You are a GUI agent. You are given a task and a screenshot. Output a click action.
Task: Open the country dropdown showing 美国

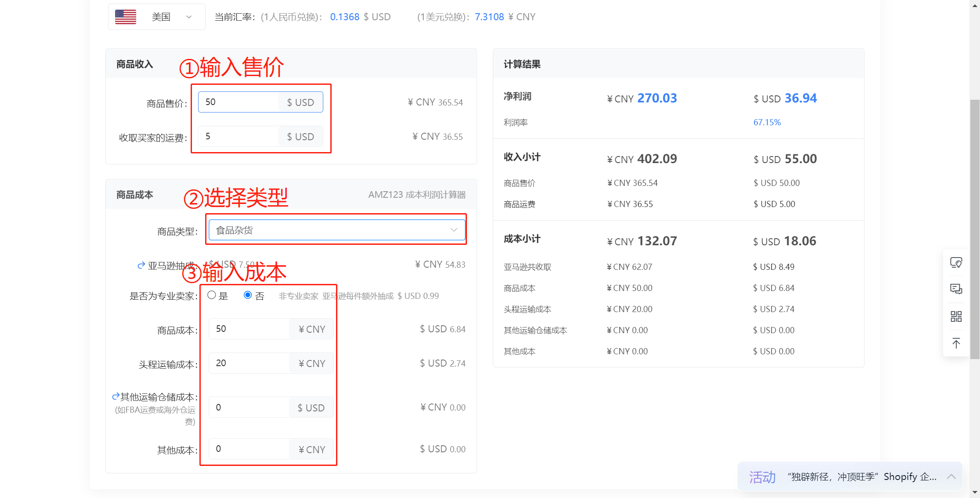tap(157, 17)
